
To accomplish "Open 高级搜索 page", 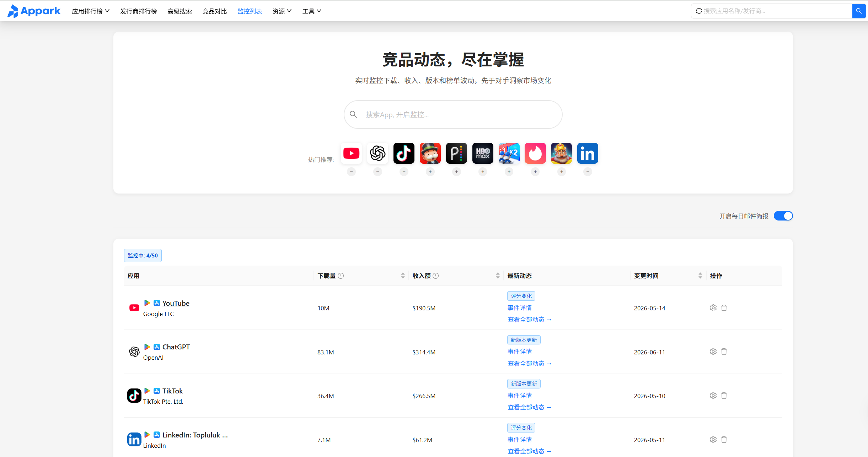I will (180, 11).
